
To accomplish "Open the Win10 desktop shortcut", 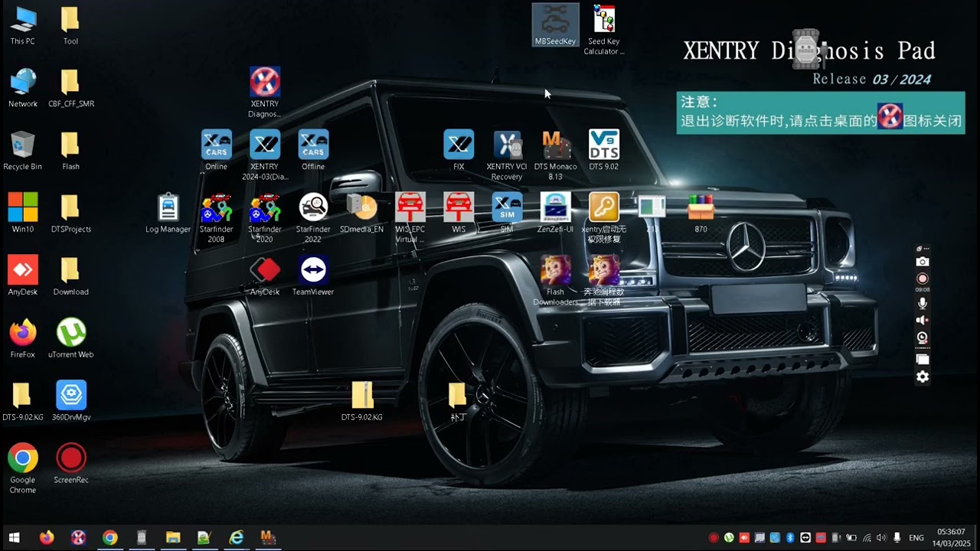I will (23, 213).
